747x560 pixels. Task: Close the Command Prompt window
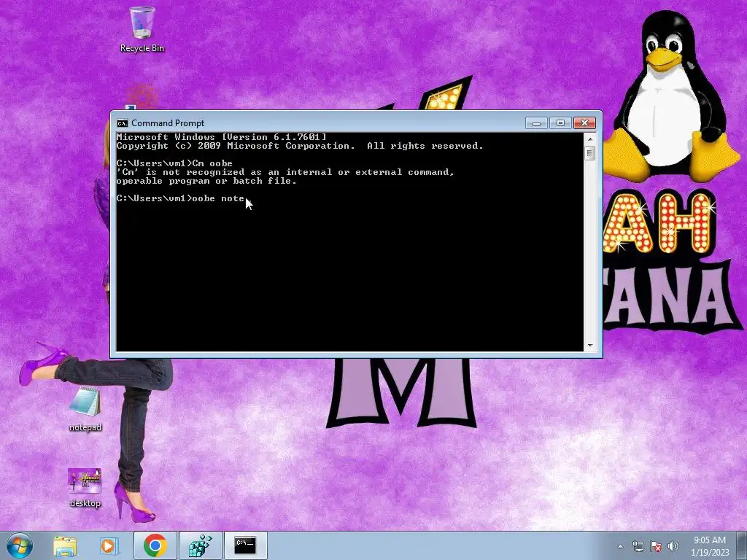[584, 122]
